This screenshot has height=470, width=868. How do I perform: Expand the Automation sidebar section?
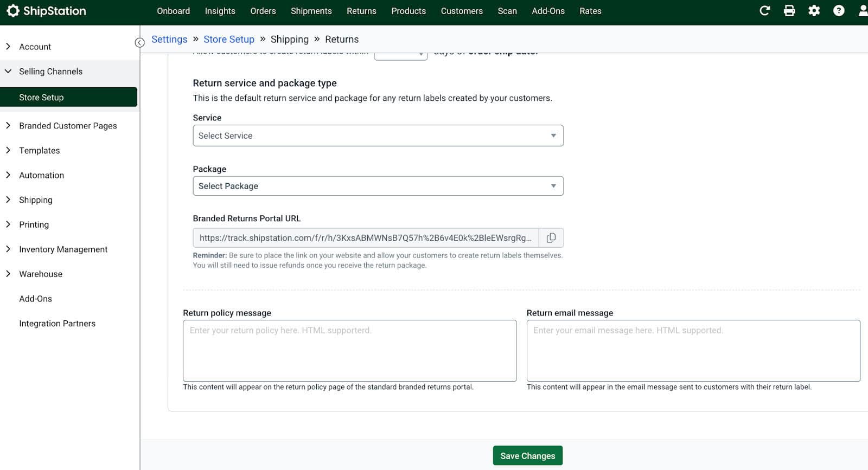[41, 175]
